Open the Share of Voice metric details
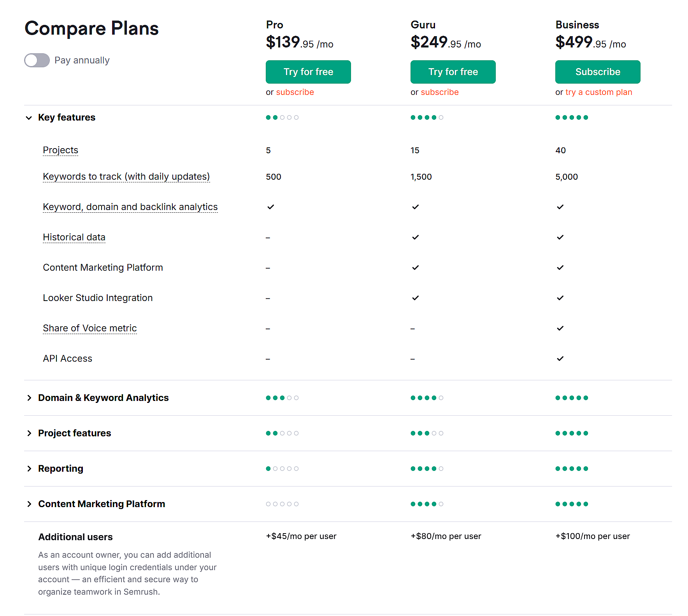The height and width of the screenshot is (616, 688). [90, 328]
